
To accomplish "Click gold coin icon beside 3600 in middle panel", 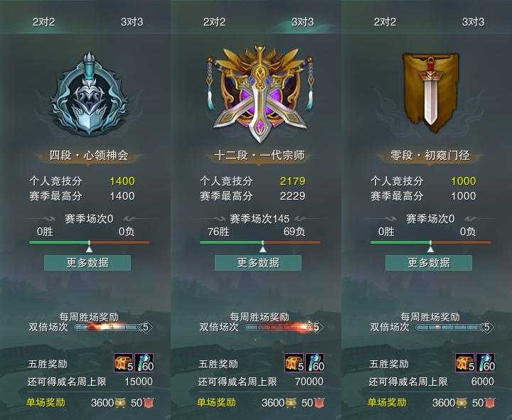I will pos(291,403).
